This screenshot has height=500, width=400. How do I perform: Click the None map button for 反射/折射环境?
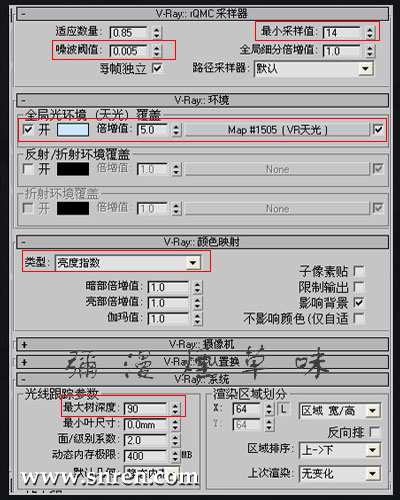coord(277,169)
